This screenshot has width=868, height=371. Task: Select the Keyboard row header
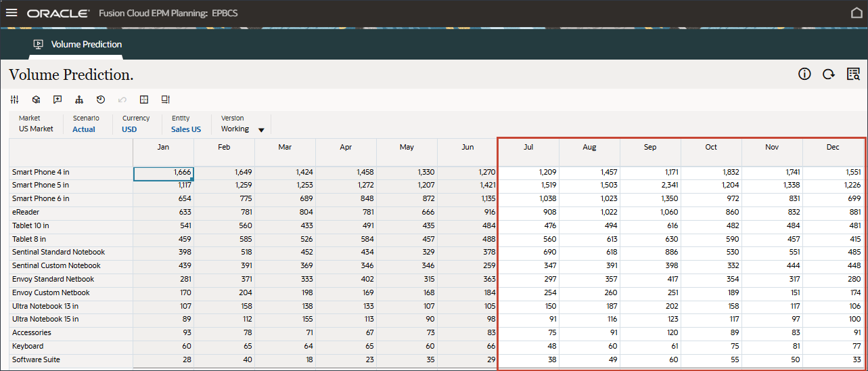pyautogui.click(x=71, y=346)
